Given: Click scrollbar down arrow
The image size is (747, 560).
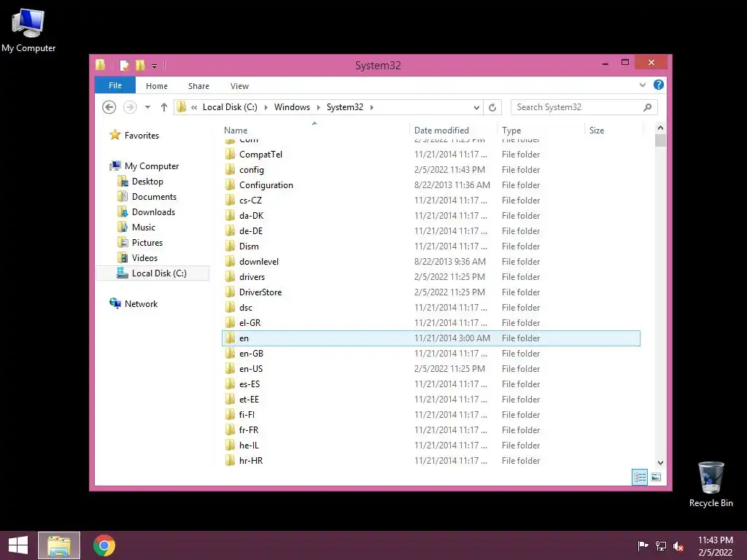Looking at the screenshot, I should pos(660,463).
